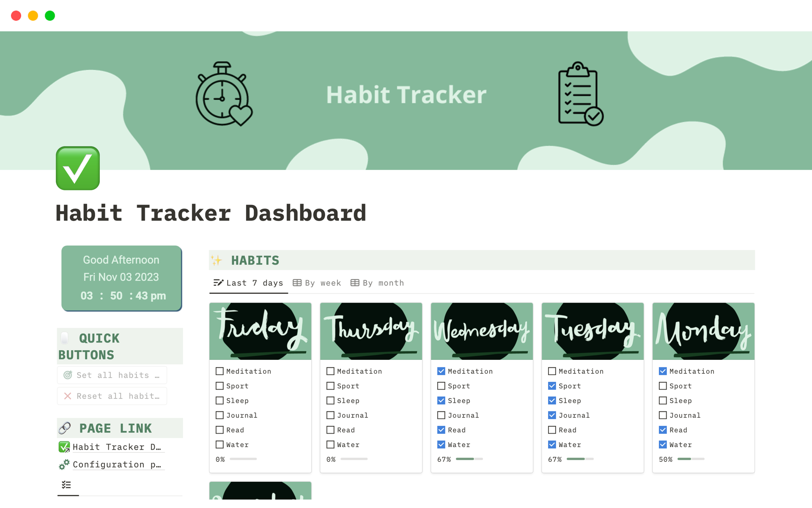
Task: Click the sparkles icon next to HABITS
Action: pyautogui.click(x=219, y=260)
